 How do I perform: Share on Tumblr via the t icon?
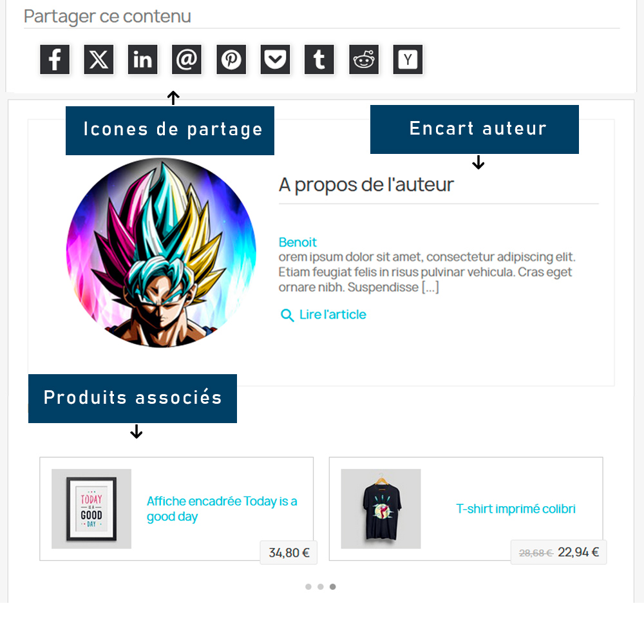click(x=319, y=59)
